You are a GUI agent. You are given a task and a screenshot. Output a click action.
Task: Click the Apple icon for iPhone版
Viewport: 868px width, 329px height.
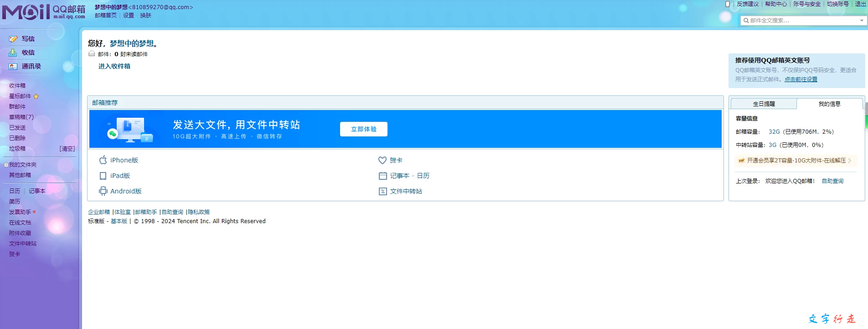pyautogui.click(x=103, y=160)
